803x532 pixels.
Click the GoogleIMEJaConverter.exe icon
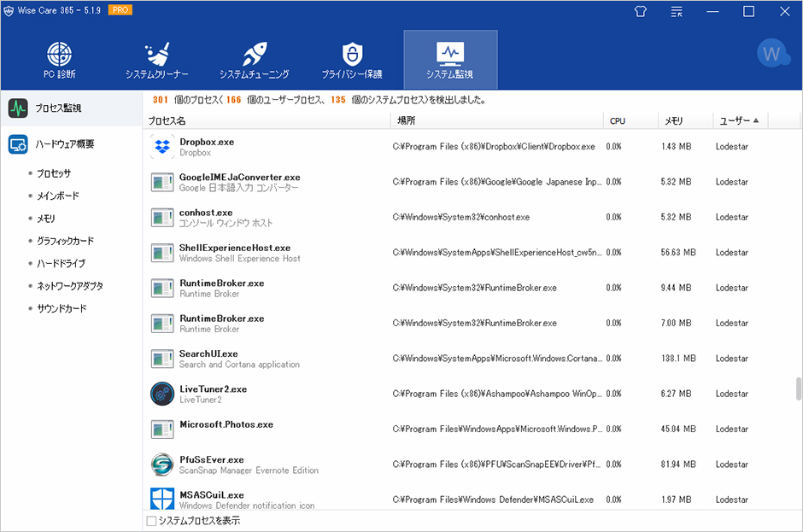coord(162,182)
